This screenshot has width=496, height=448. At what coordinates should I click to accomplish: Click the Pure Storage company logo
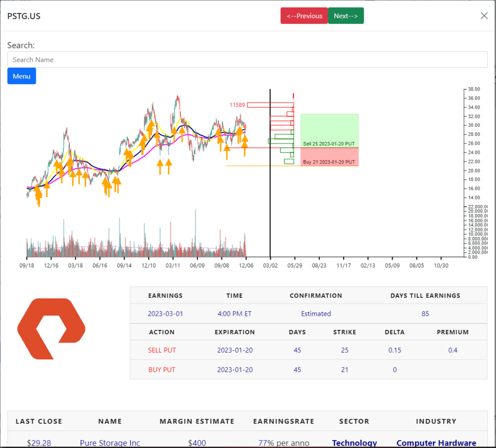coord(51,329)
